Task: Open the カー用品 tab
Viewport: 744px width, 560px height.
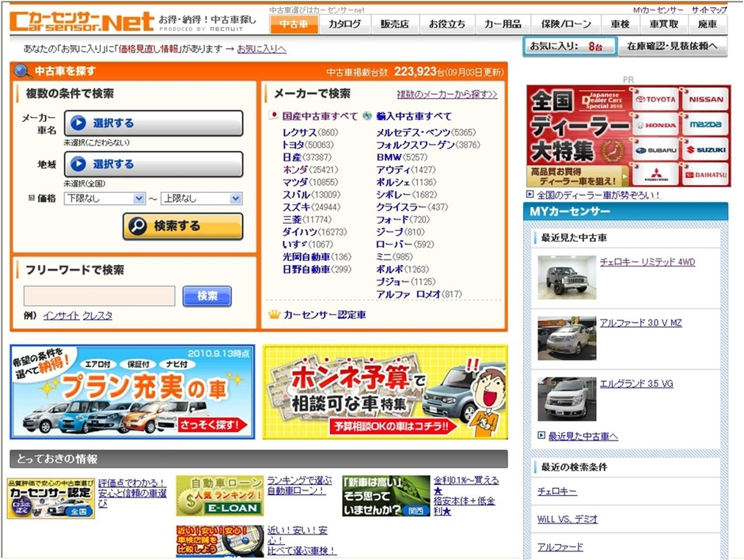Action: (x=503, y=25)
